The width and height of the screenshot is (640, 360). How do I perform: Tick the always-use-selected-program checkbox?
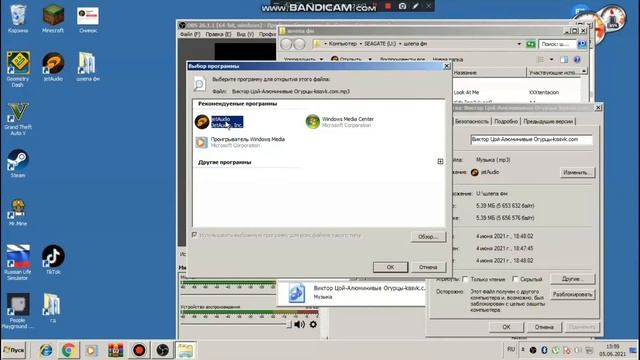[194, 235]
